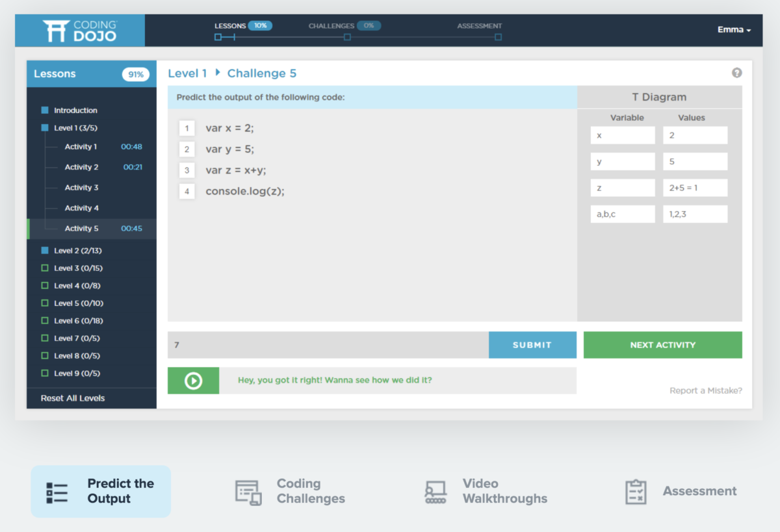Open the Assessment section in top navigation
This screenshot has height=532, width=780.
[480, 25]
